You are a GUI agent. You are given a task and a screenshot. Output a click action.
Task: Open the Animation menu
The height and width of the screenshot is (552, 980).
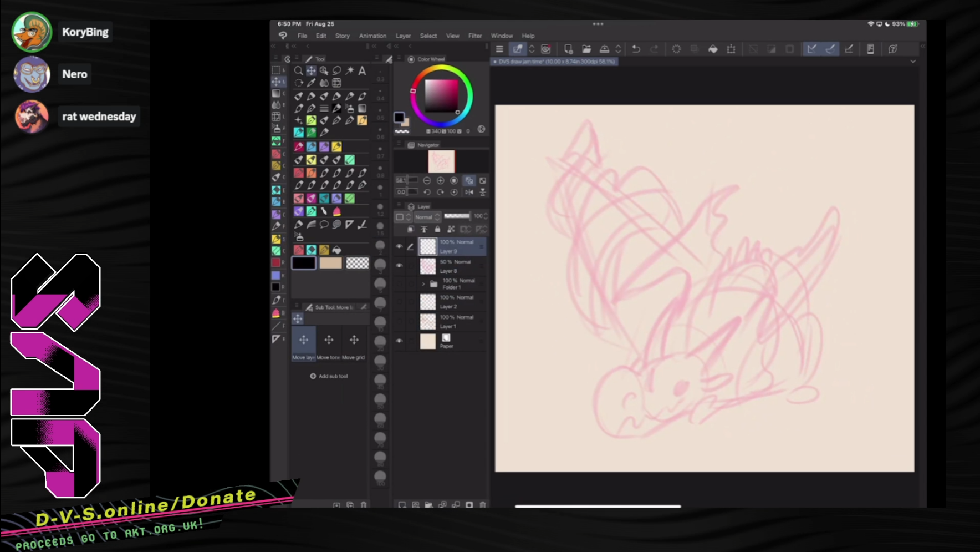coord(372,36)
